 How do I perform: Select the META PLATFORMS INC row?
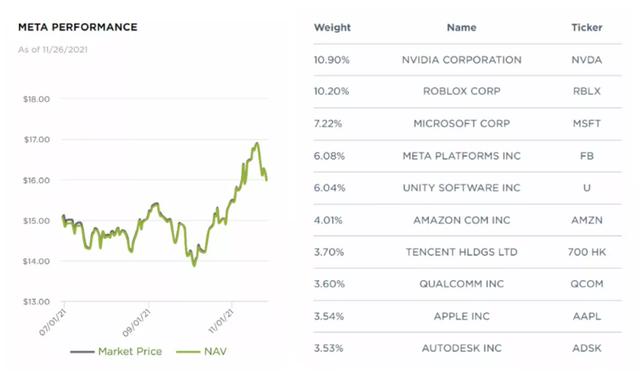[467, 156]
